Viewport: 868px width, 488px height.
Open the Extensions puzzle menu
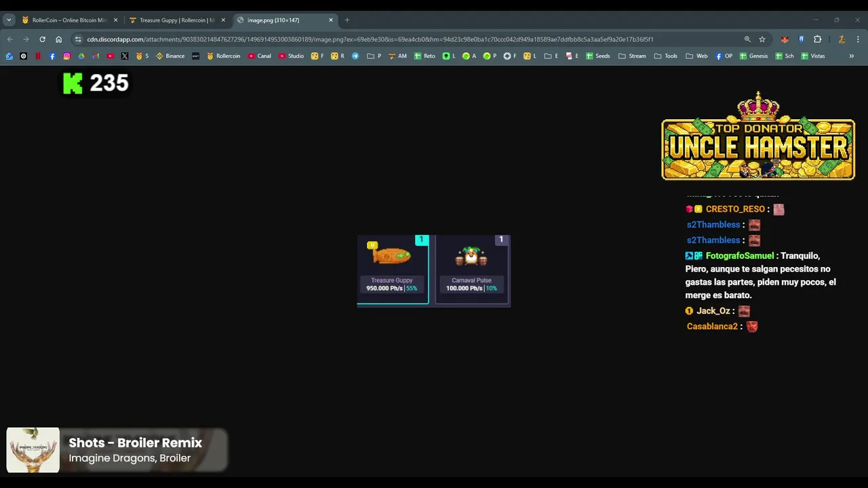click(817, 39)
